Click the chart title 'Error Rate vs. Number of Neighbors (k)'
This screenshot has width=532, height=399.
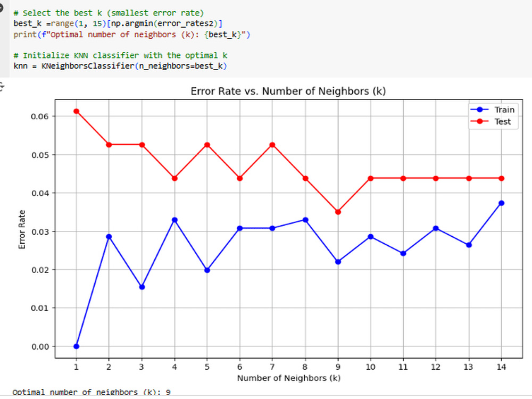288,92
